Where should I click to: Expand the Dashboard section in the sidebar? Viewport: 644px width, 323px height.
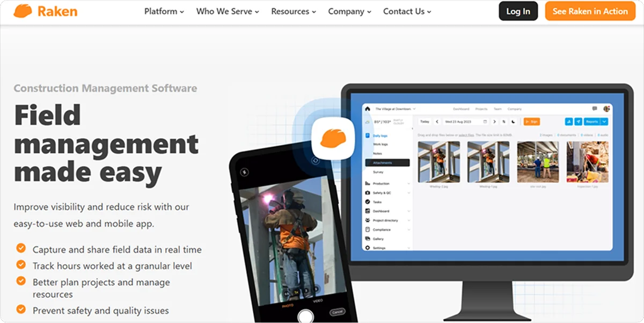point(387,211)
